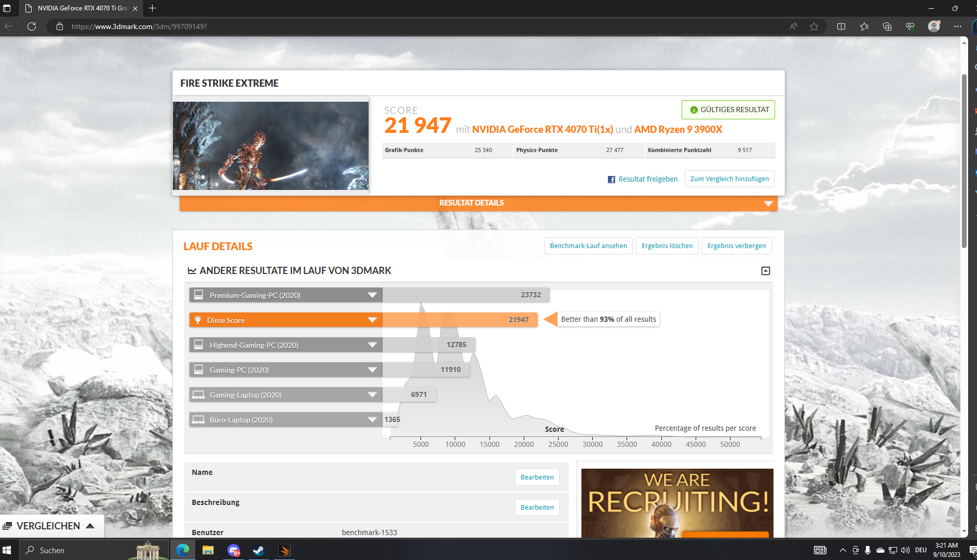Click Ergebnis verbergen button
This screenshot has width=977, height=560.
(x=736, y=246)
